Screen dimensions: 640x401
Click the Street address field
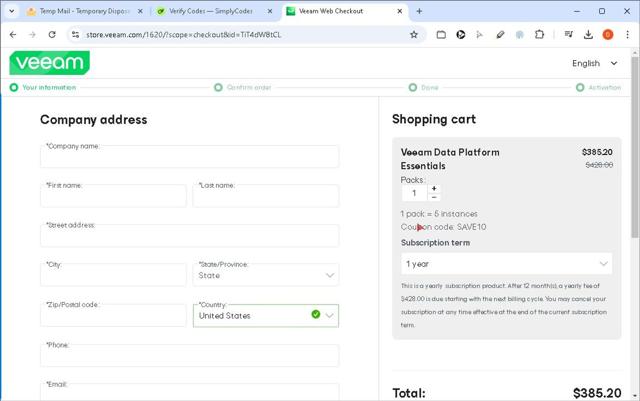tap(189, 236)
